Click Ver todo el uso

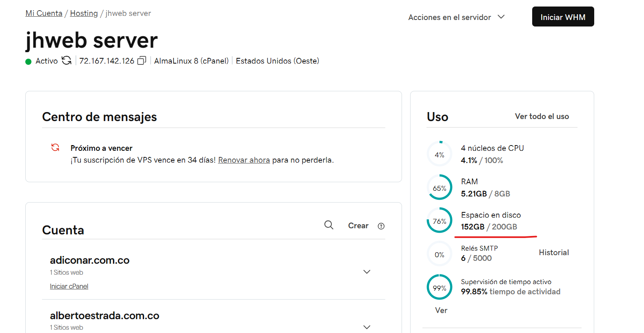pyautogui.click(x=542, y=117)
